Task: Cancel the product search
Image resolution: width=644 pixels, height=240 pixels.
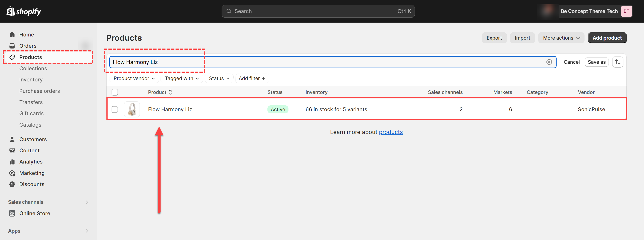Action: coord(572,62)
